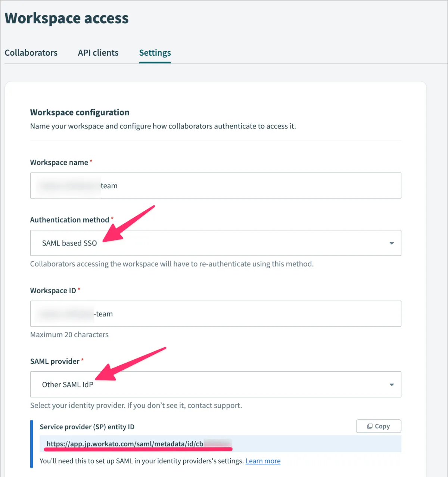Image resolution: width=448 pixels, height=477 pixels.
Task: Open the Learn more link
Action: coord(263,461)
